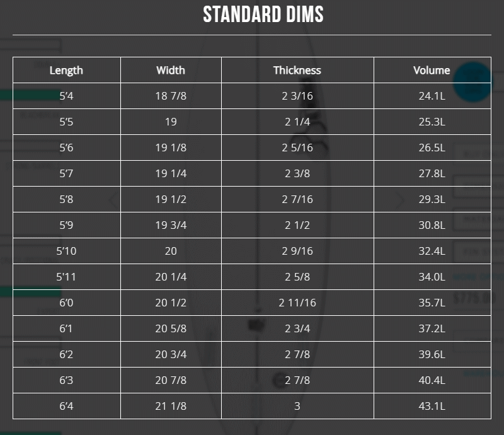Select the 18 7/8 width cell
Viewport: 504px width, 435px height.
pyautogui.click(x=171, y=96)
